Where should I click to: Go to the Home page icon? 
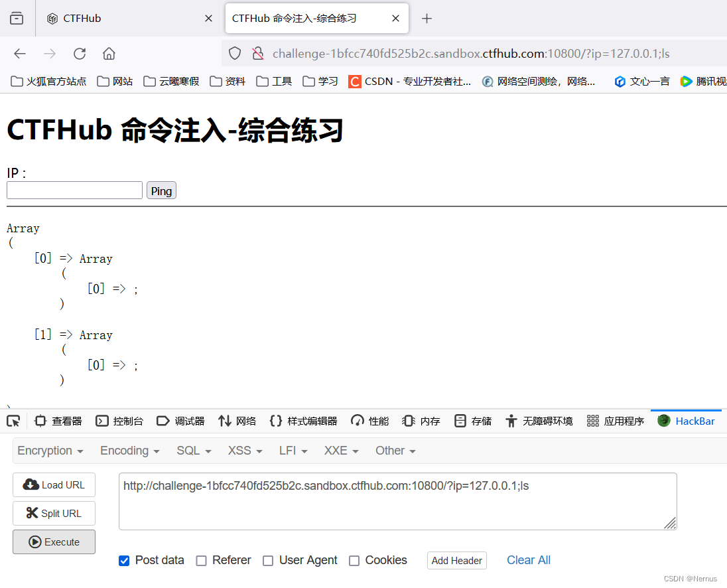coord(109,54)
